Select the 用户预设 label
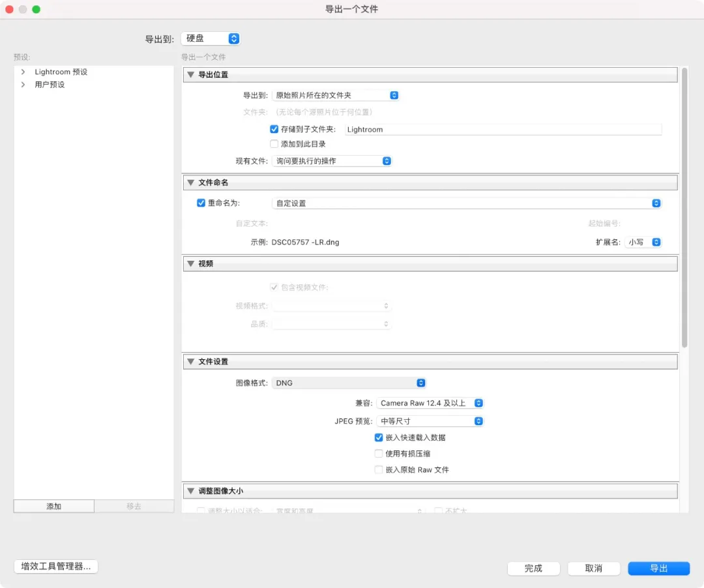Viewport: 704px width, 588px height. click(50, 84)
